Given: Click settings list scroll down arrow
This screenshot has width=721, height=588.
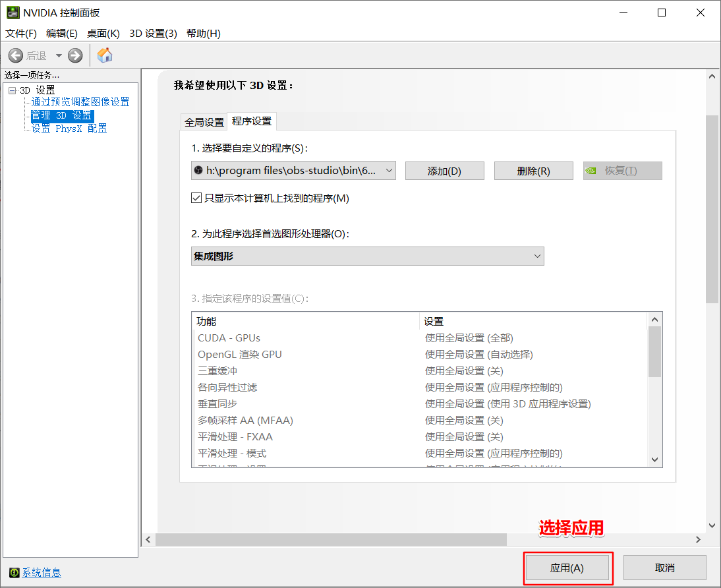Looking at the screenshot, I should pos(655,459).
